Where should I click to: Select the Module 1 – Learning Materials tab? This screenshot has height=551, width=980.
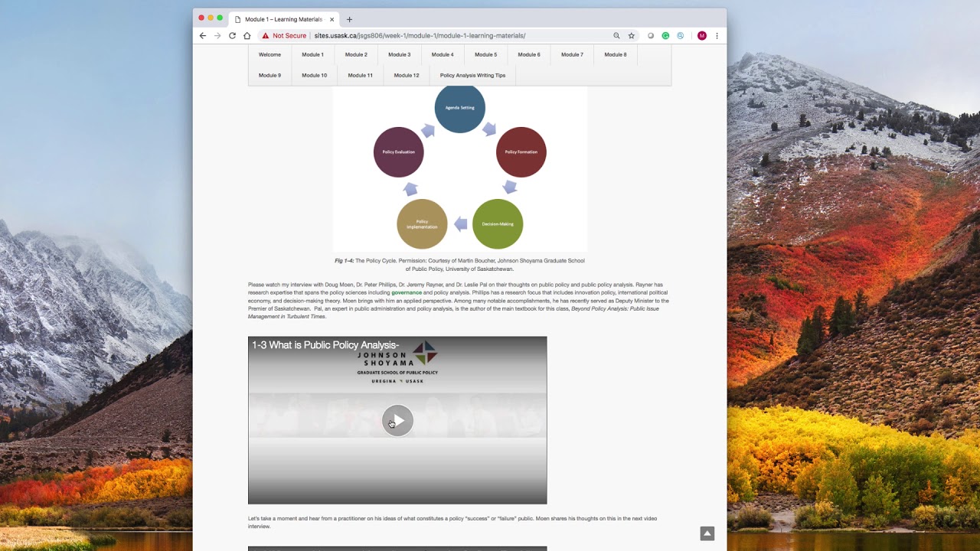pyautogui.click(x=283, y=19)
